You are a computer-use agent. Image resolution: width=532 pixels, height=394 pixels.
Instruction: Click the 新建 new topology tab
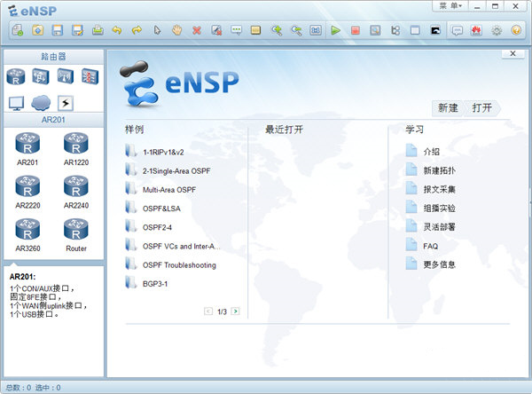pyautogui.click(x=448, y=107)
